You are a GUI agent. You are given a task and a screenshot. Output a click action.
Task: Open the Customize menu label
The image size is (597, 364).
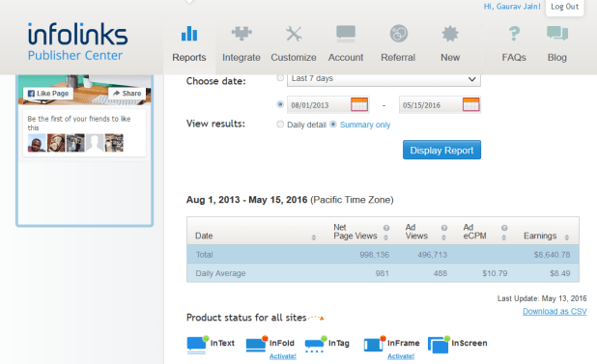[294, 57]
